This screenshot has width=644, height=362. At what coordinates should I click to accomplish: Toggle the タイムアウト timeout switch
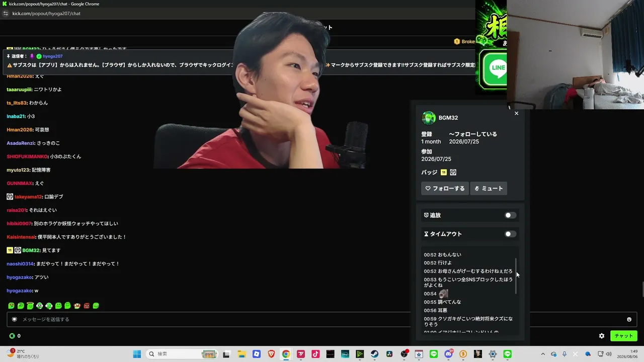[511, 234]
